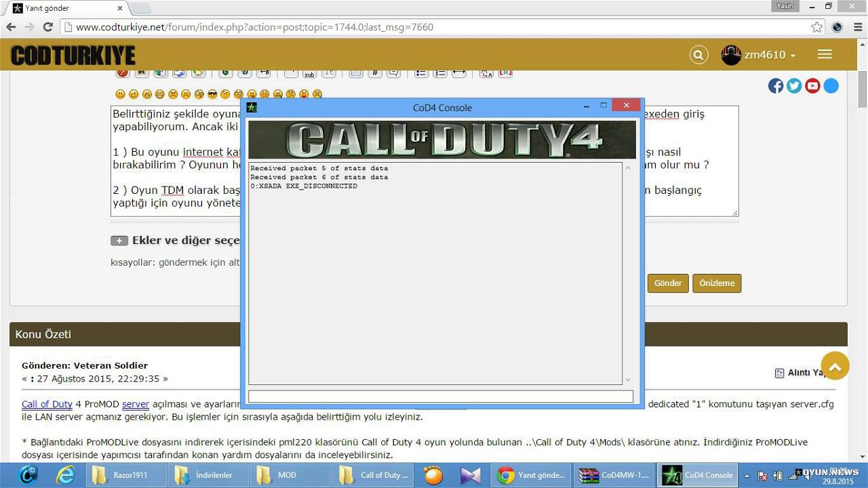This screenshot has width=868, height=488.
Task: Insert the crying emoticon at row end
Action: tap(317, 94)
